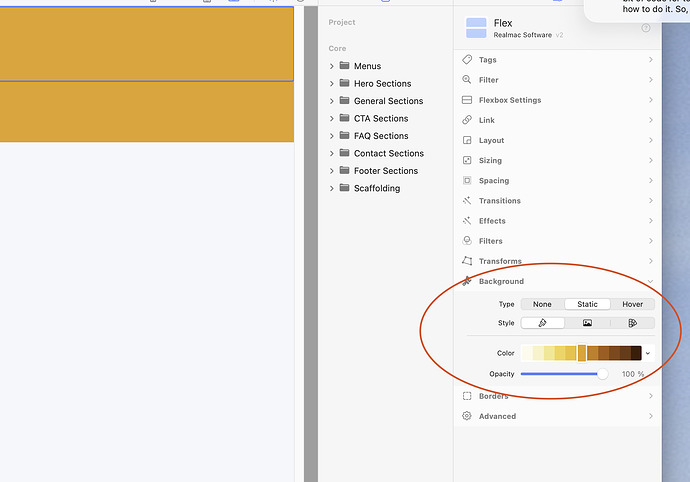Pick the selected gold color swatch
The width and height of the screenshot is (690, 482).
(x=582, y=353)
